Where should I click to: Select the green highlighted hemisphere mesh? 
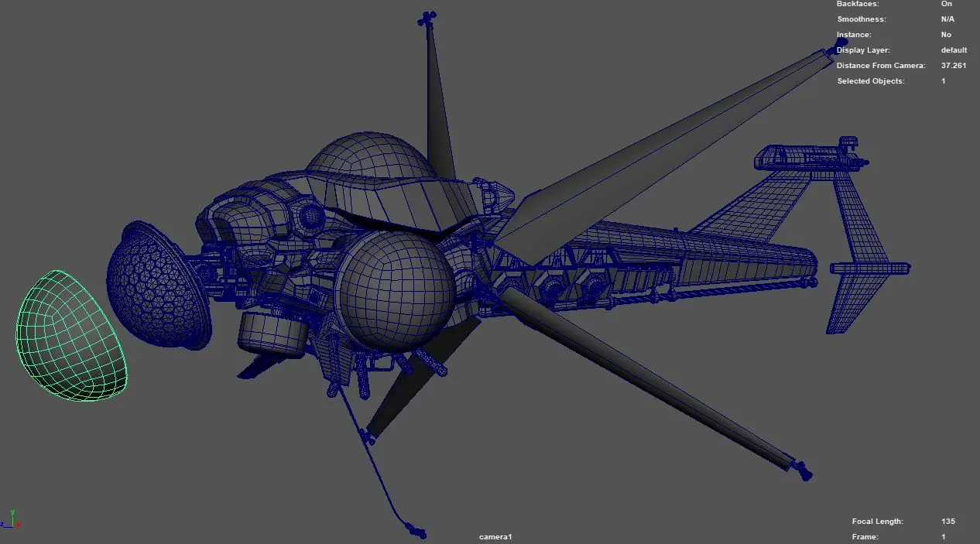click(x=71, y=336)
